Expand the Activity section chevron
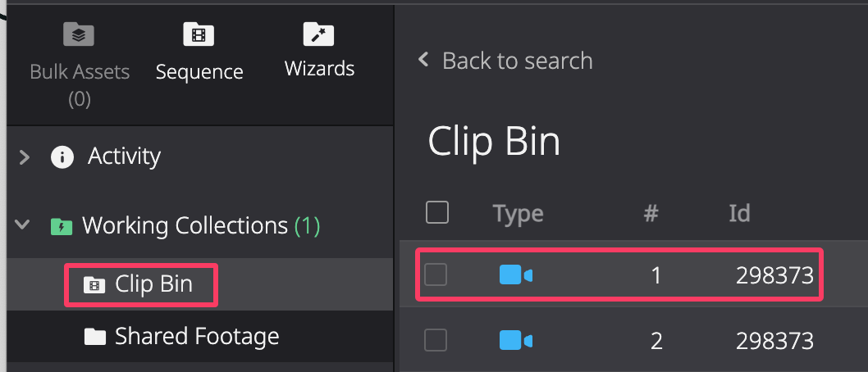 pyautogui.click(x=24, y=157)
